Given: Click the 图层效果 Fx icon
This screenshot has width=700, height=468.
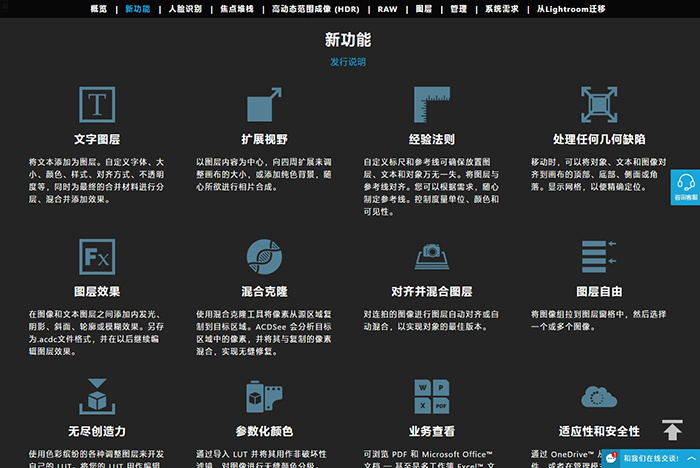Looking at the screenshot, I should point(97,257).
